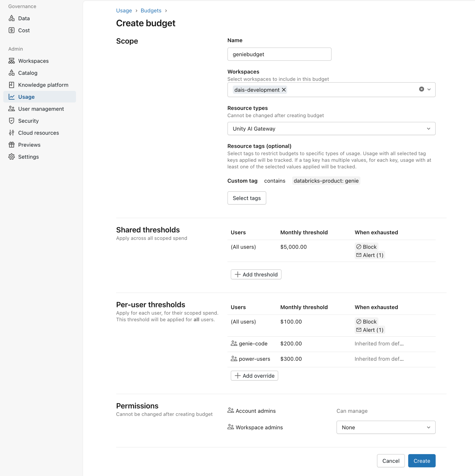Open the Resource types dropdown
Screen dimensions: 475x476
[x=331, y=129]
